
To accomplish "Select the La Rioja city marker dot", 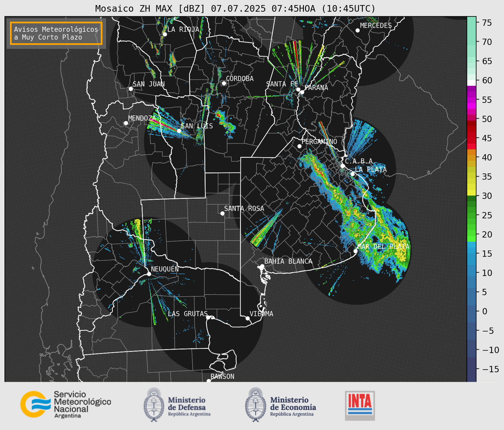I will (165, 34).
